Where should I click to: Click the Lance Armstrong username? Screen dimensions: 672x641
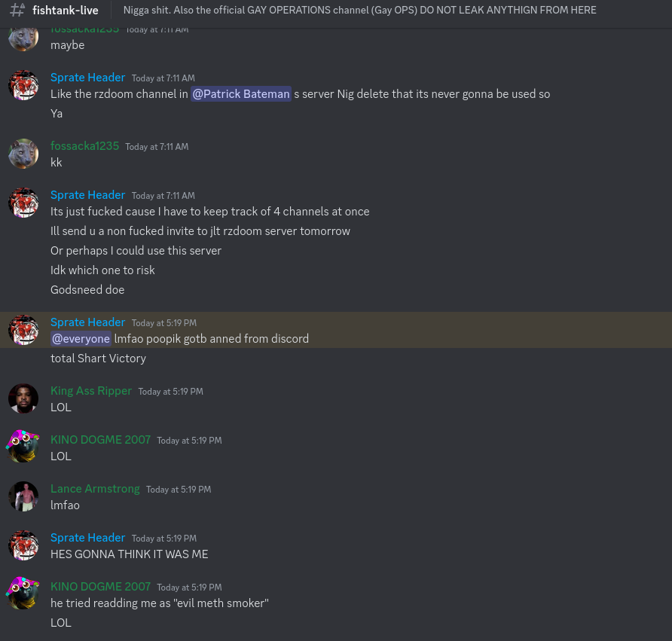pos(95,489)
